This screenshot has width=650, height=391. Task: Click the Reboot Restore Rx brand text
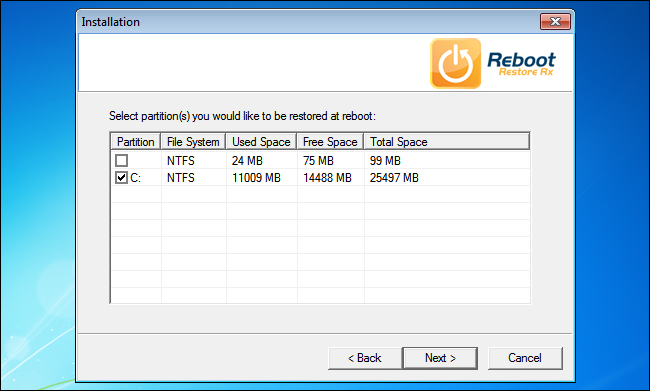[521, 64]
